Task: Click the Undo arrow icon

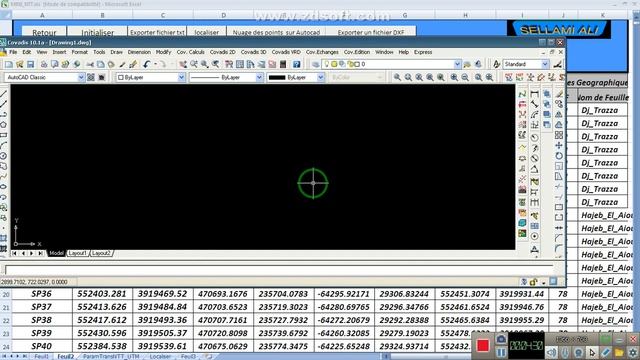Action: pos(147,64)
